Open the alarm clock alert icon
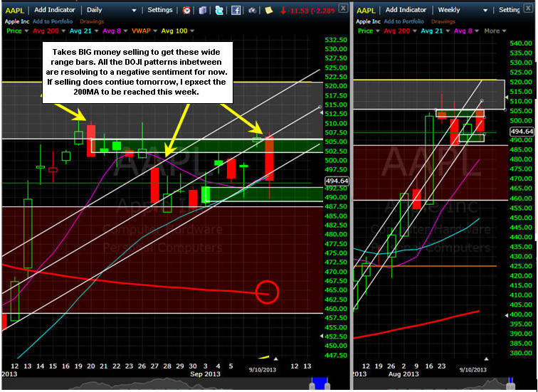 (186, 10)
